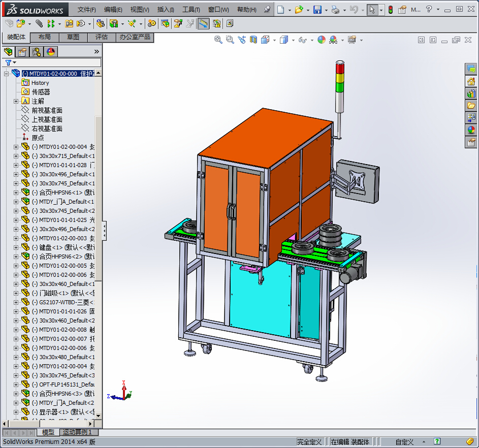Viewport: 479px width, 448px height.
Task: Open the 工具(T) menu
Action: [x=191, y=10]
